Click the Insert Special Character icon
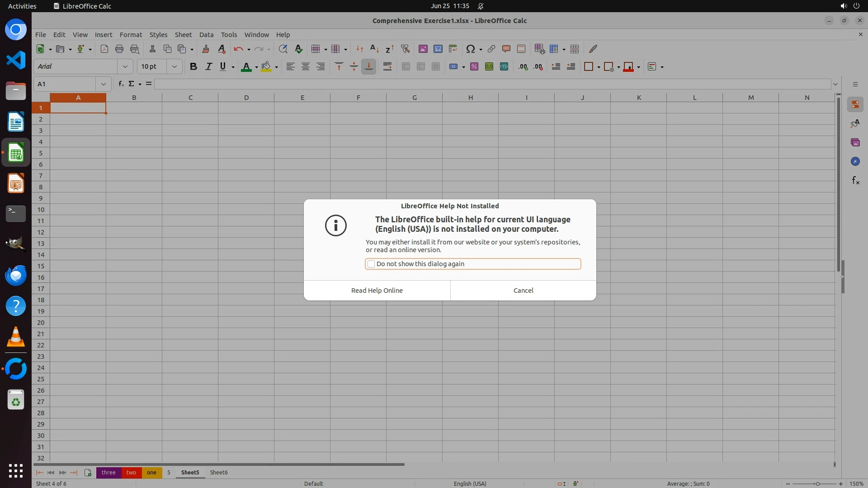The image size is (868, 488). click(471, 49)
